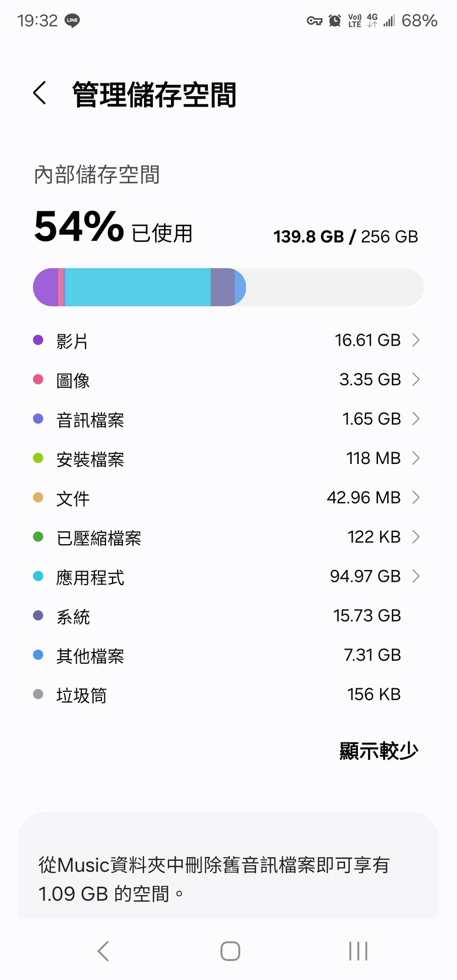Tap the LINE notification icon in status bar
Viewport: 457px width, 980px height.
coord(72,21)
